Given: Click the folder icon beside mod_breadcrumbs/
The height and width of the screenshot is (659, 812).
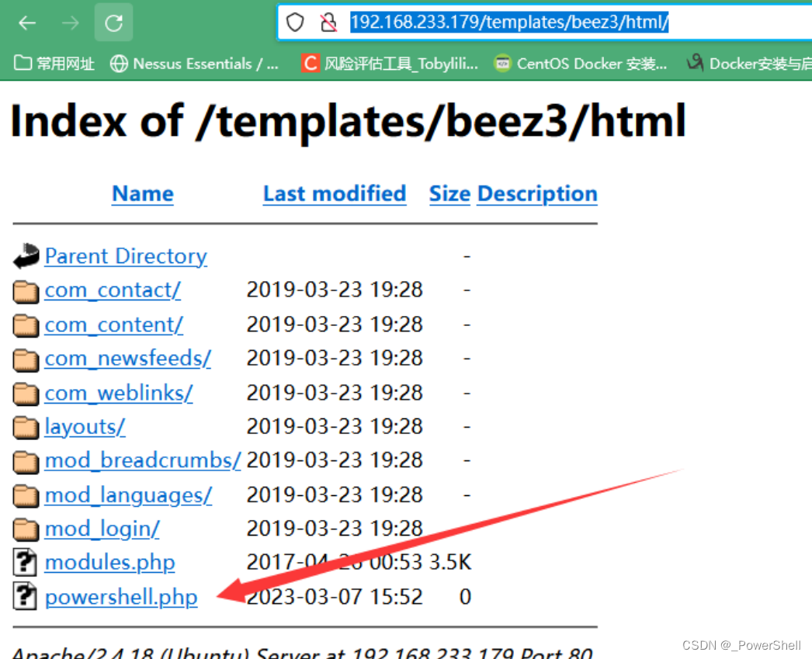Looking at the screenshot, I should [26, 462].
